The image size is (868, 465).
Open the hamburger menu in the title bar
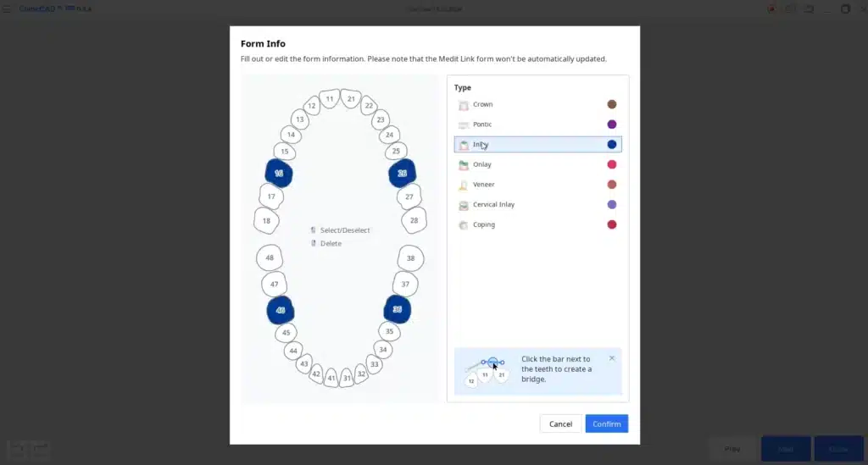click(x=7, y=8)
